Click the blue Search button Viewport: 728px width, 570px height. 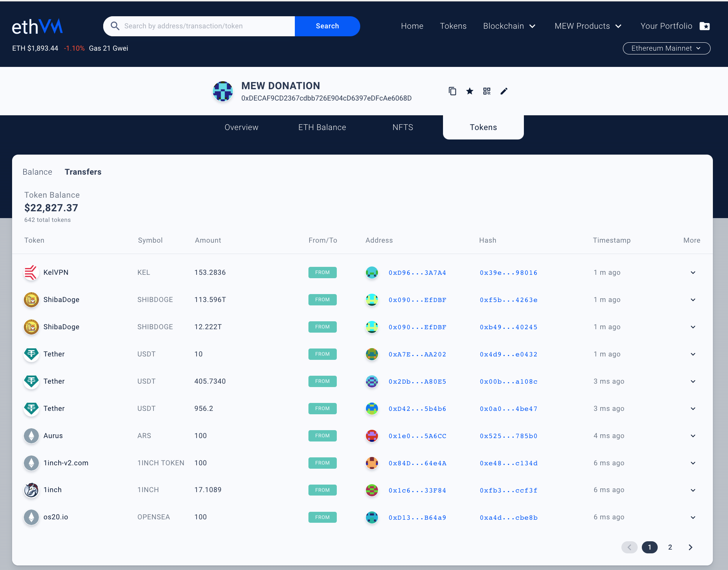point(327,26)
